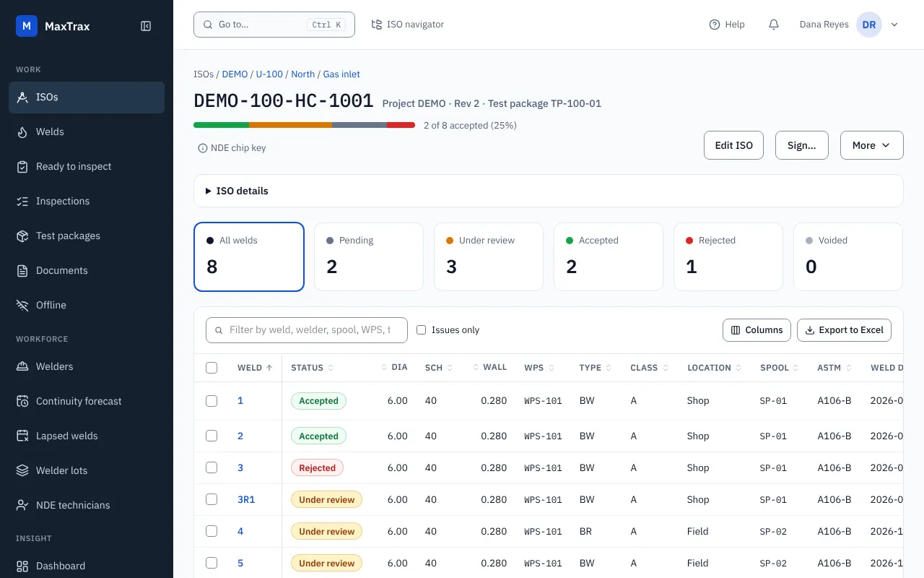This screenshot has height=578, width=924.
Task: Sort by the LOCATION column
Action: click(x=714, y=368)
